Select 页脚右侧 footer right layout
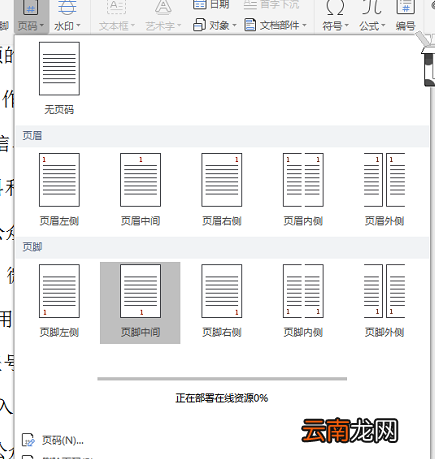 coord(222,301)
